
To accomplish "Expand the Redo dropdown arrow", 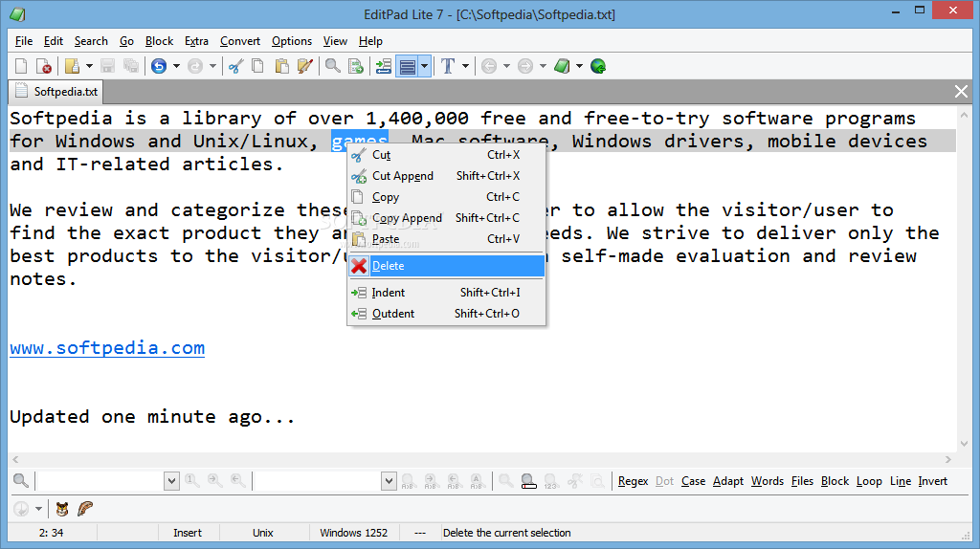I will tap(212, 66).
